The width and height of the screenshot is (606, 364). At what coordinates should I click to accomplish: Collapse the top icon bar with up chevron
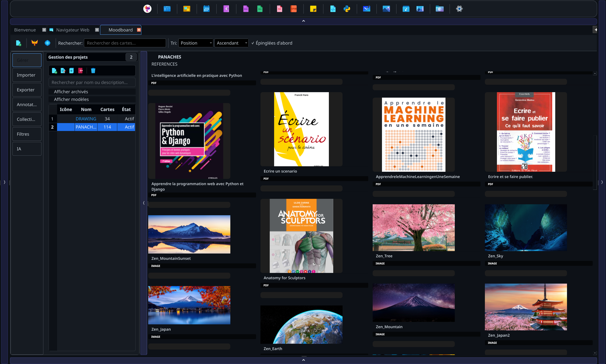coord(303,21)
